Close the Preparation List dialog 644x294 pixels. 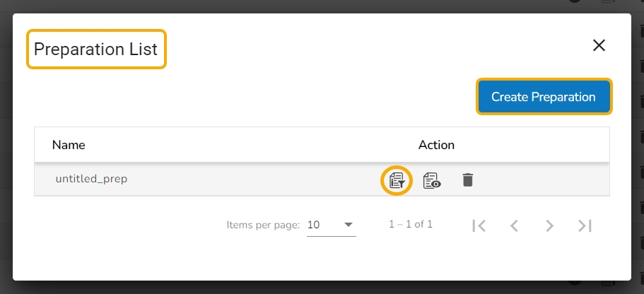[x=599, y=45]
